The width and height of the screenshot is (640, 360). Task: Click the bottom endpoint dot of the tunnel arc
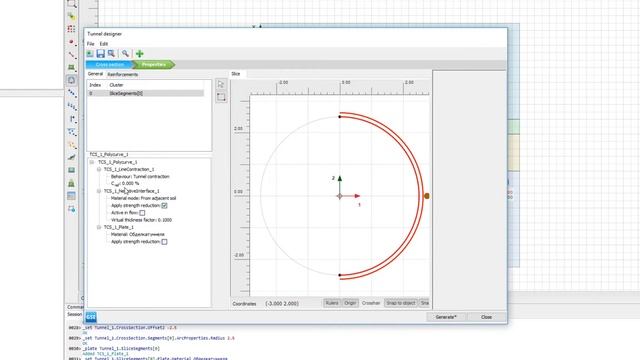pos(340,275)
